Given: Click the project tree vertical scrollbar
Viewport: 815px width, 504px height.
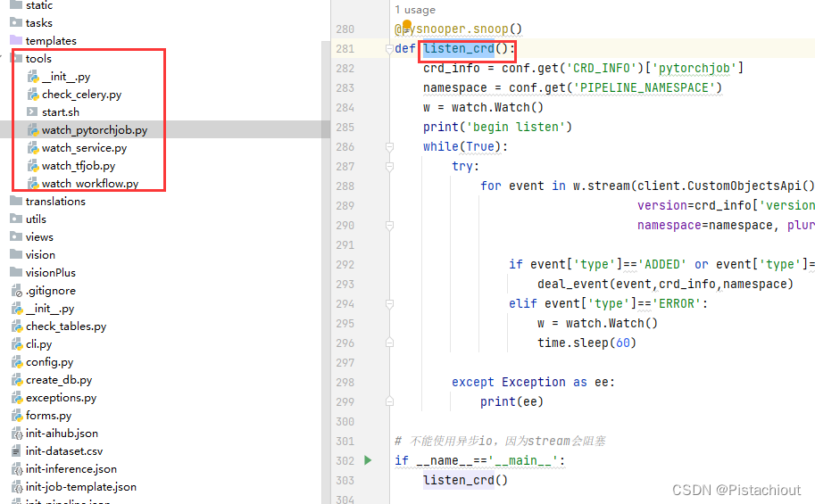Looking at the screenshot, I should (326, 271).
